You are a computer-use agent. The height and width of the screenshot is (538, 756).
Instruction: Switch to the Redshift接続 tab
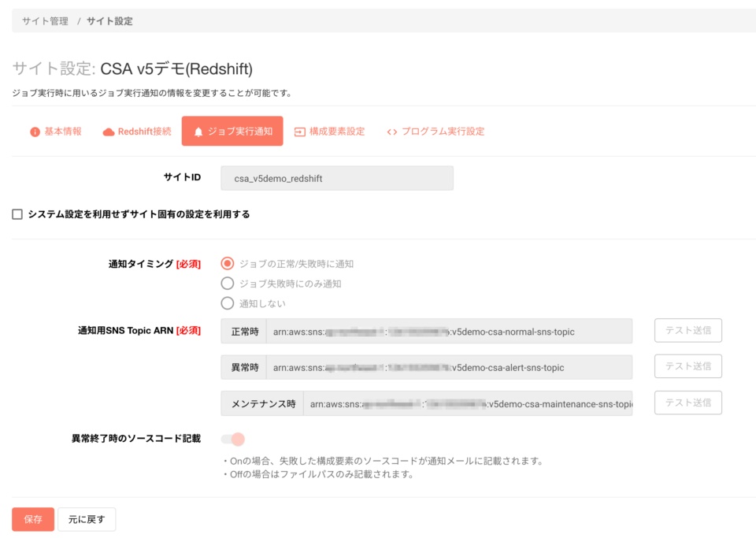[x=136, y=132]
